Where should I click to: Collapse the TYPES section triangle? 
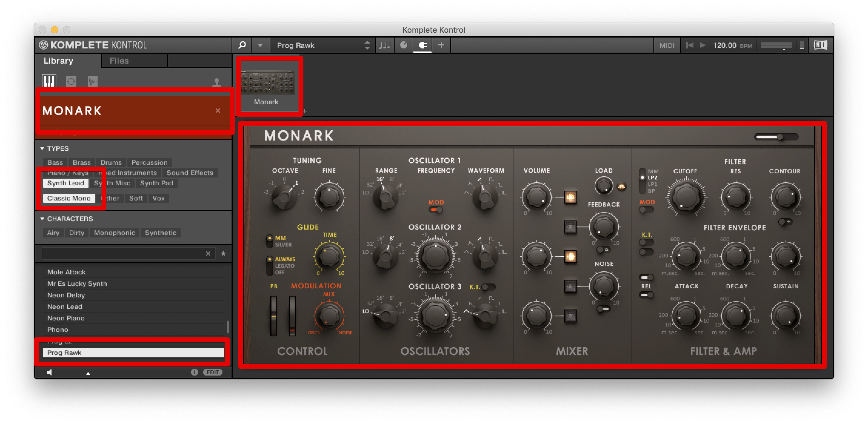42,148
